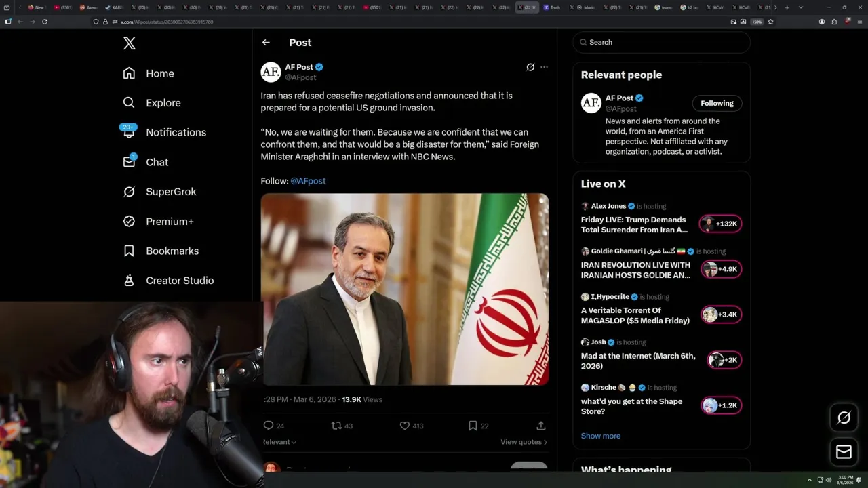Click the Grok icon on the post header

[530, 67]
